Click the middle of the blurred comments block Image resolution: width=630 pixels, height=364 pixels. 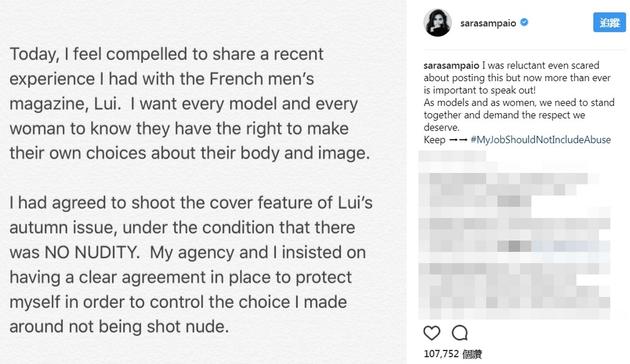click(x=515, y=235)
